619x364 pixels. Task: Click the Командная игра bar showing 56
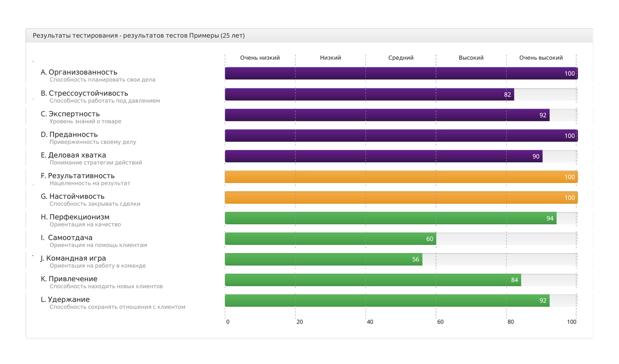(323, 259)
